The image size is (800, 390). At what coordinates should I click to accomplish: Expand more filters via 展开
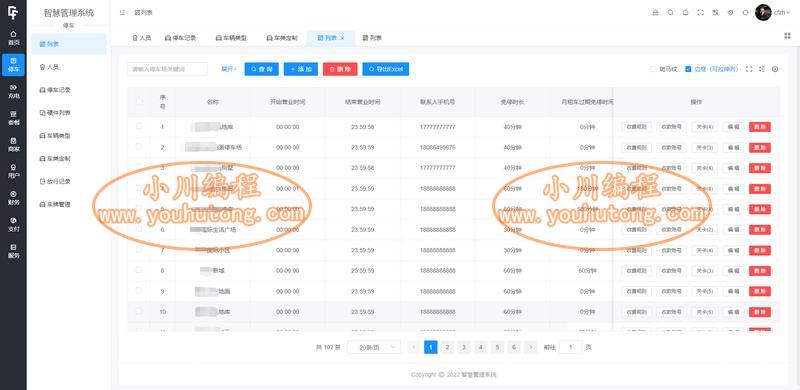point(229,69)
